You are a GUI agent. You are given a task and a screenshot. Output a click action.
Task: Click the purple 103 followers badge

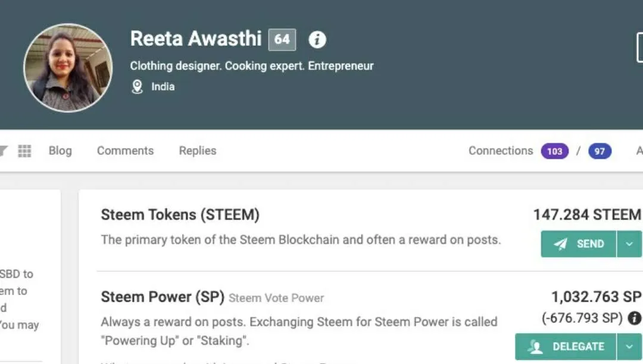[x=554, y=151]
